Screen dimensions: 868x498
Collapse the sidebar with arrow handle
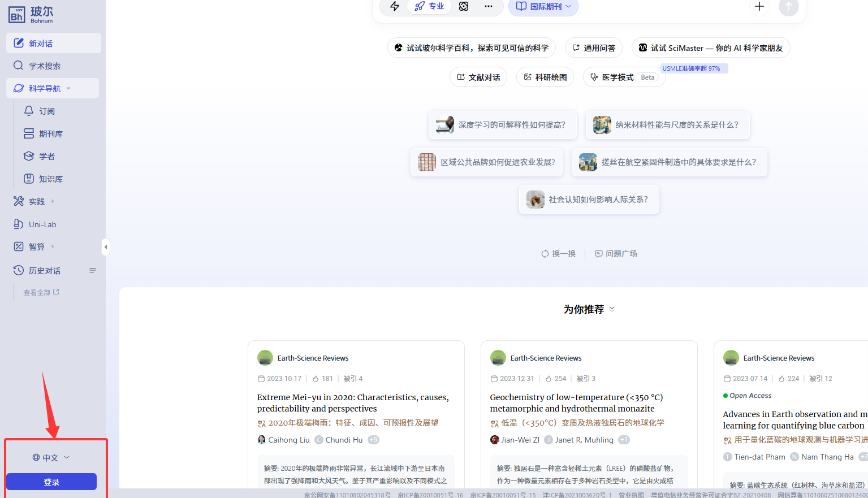click(106, 247)
